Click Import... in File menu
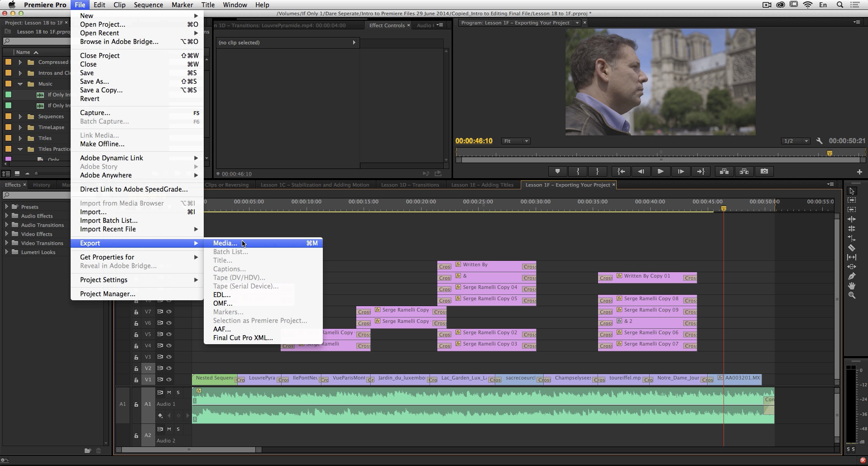 pyautogui.click(x=137, y=212)
